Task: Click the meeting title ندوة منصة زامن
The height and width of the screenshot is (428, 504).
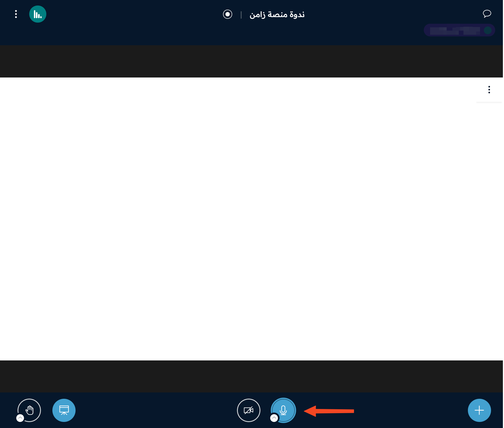Action: pyautogui.click(x=277, y=14)
